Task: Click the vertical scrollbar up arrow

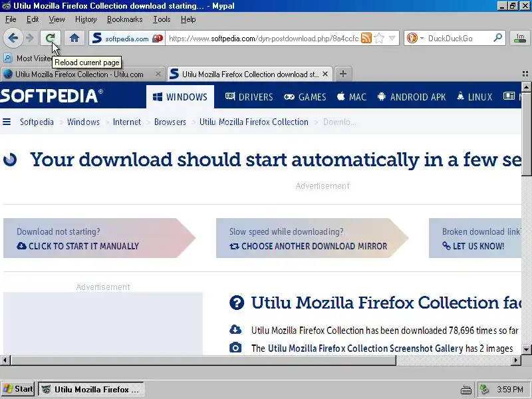Action: (x=526, y=87)
